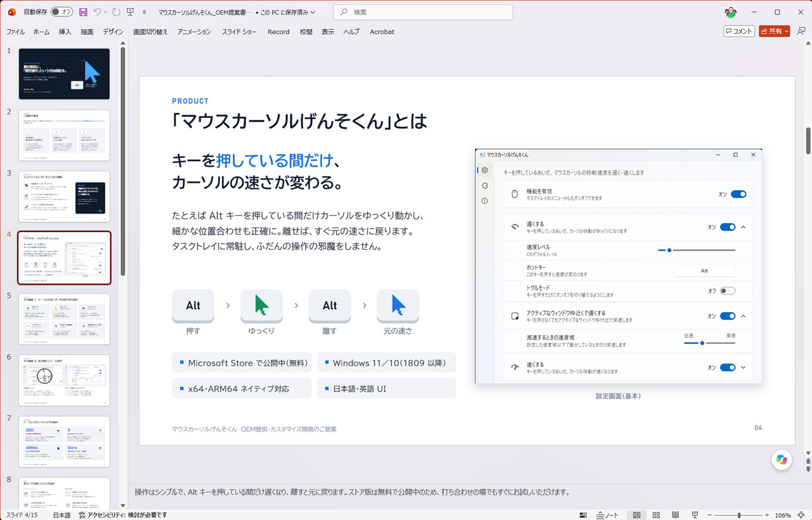Click the green cursor ゆっくり icon on slide
The image size is (812, 520).
(x=261, y=305)
